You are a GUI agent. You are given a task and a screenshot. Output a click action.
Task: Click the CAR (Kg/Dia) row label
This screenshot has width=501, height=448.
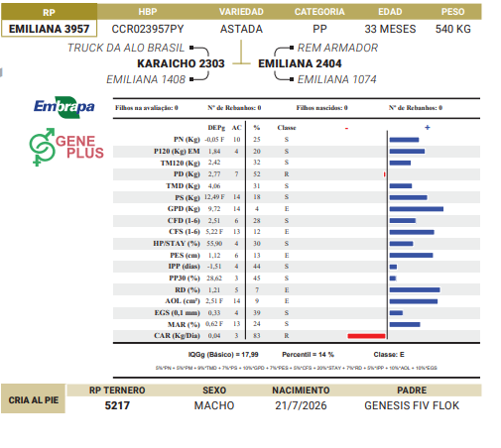(x=177, y=336)
